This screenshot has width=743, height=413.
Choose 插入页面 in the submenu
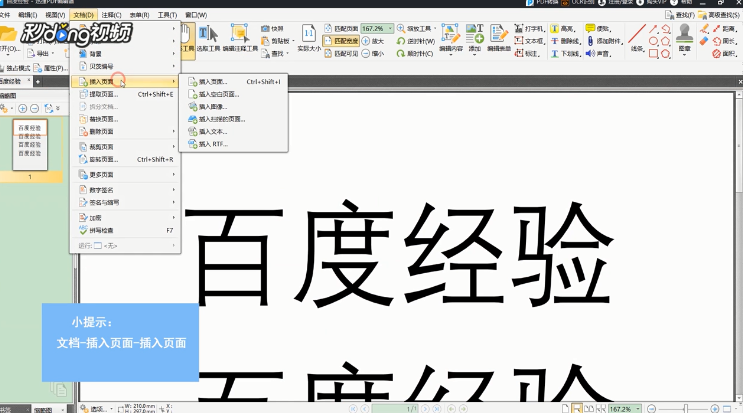click(235, 81)
